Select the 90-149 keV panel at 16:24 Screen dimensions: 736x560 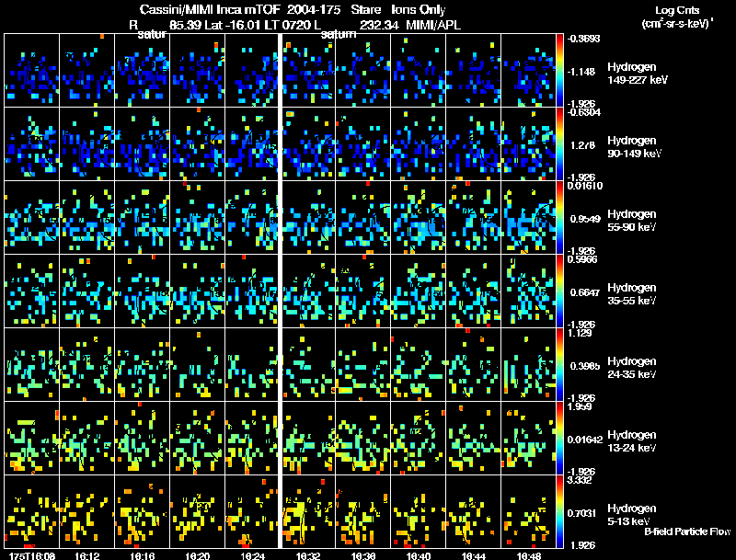pyautogui.click(x=251, y=144)
